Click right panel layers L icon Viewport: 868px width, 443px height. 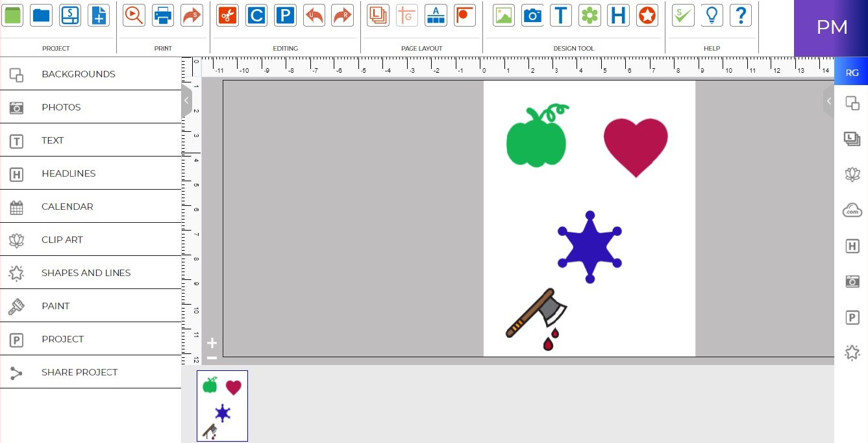[x=852, y=138]
